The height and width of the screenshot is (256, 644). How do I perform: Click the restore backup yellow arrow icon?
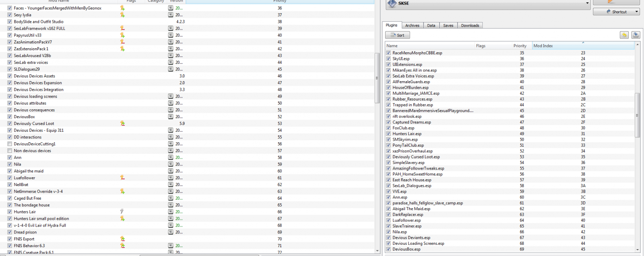[624, 35]
